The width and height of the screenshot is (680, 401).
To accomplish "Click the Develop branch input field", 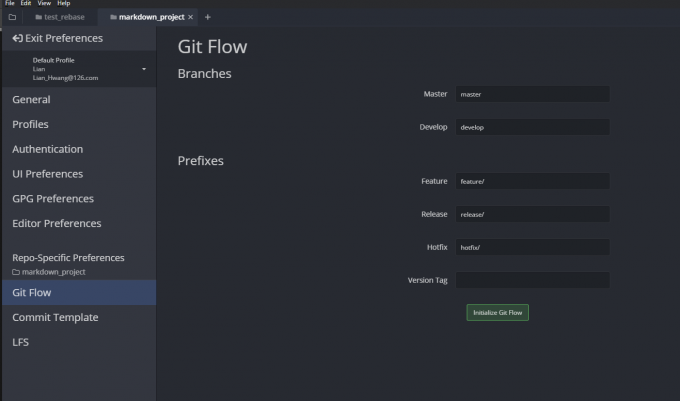I will pos(532,128).
